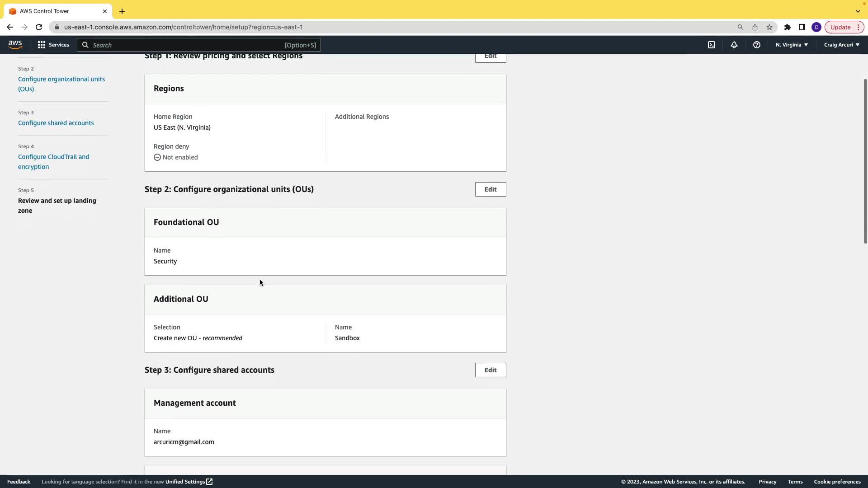Bookmark this page with the star icon
Viewport: 868px width, 488px height.
(769, 27)
